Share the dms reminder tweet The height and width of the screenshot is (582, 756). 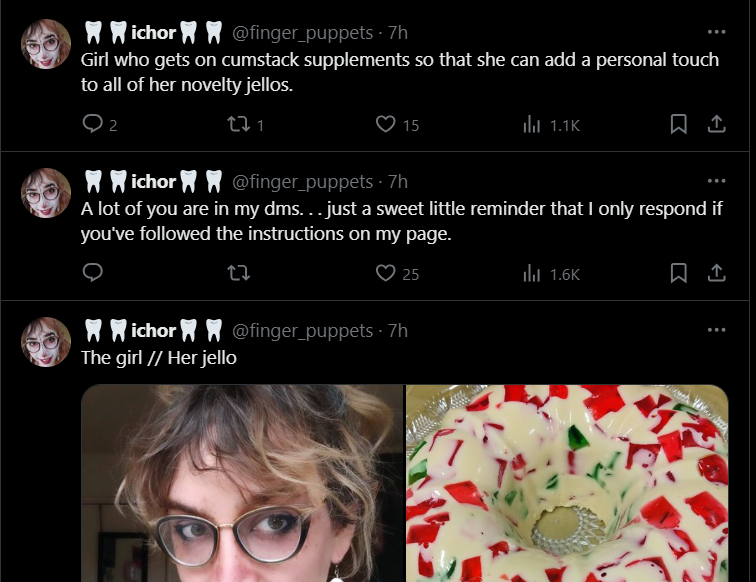pyautogui.click(x=716, y=273)
